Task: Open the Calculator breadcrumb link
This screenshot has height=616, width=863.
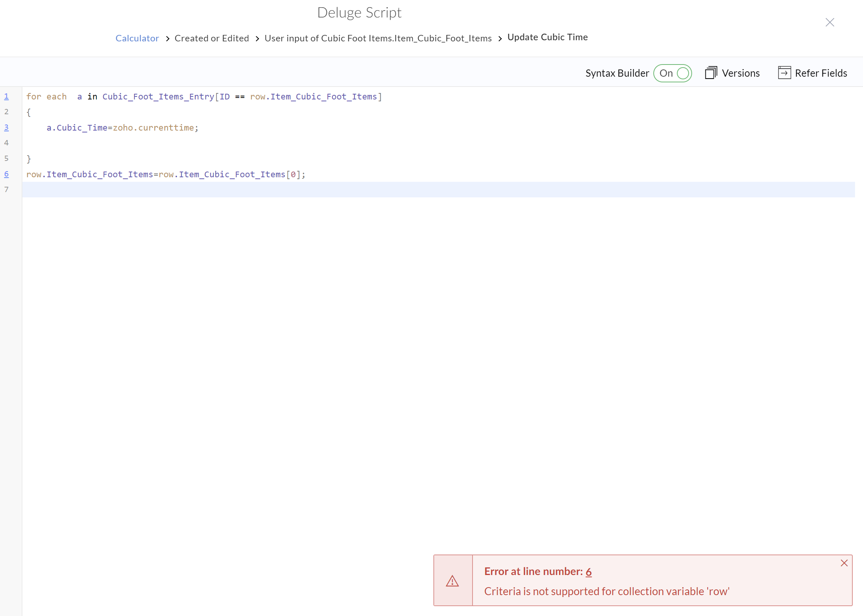Action: click(x=137, y=38)
